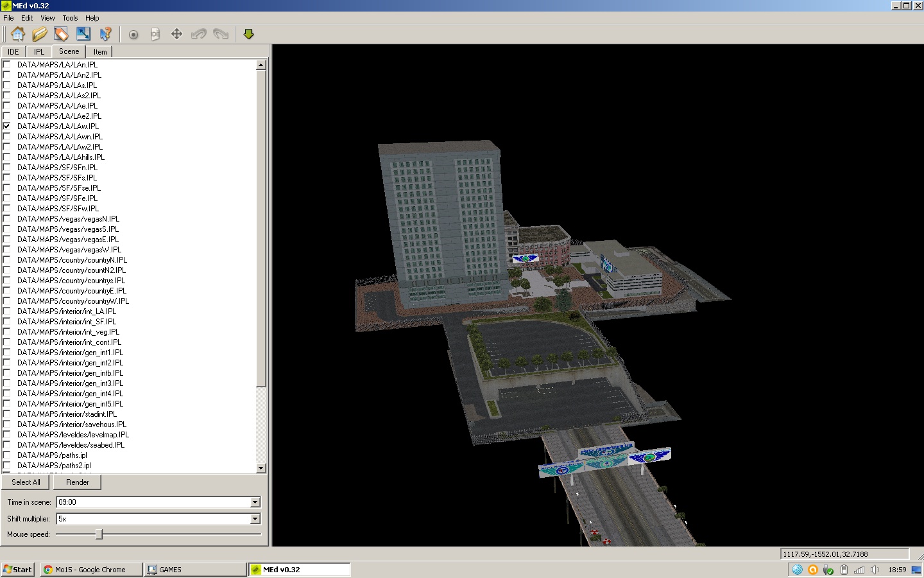Open the Time in scene dropdown
Viewport: 924px width, 578px height.
coord(255,502)
